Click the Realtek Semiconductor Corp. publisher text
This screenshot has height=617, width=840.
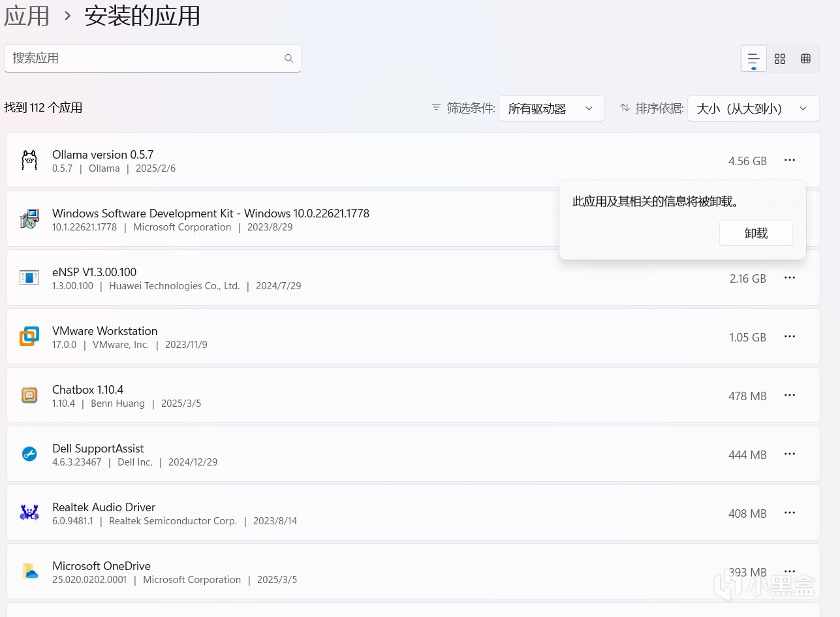173,521
